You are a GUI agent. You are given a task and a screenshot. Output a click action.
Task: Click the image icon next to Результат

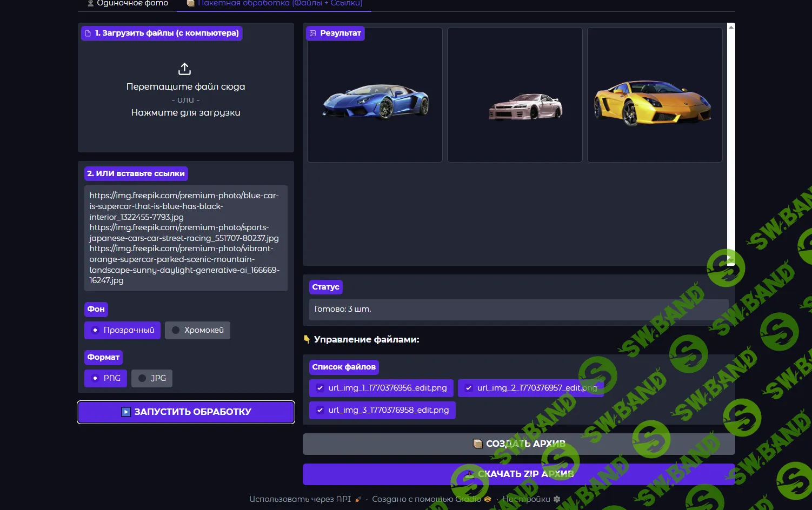[313, 33]
